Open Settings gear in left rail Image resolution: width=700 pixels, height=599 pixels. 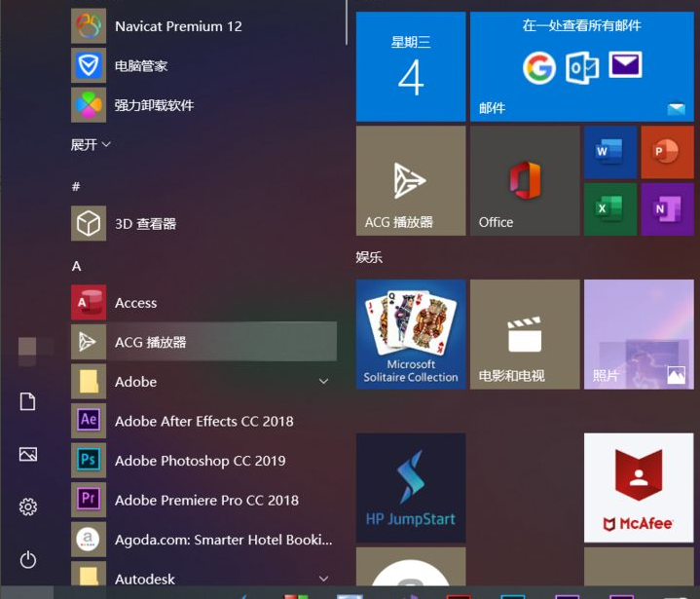(x=28, y=506)
